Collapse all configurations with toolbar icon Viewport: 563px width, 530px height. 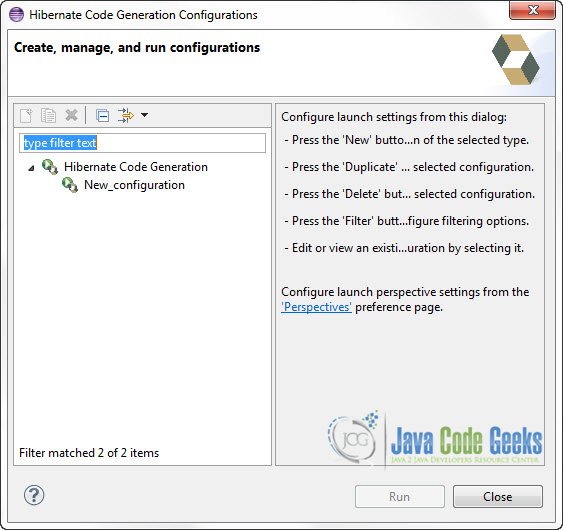[x=103, y=116]
